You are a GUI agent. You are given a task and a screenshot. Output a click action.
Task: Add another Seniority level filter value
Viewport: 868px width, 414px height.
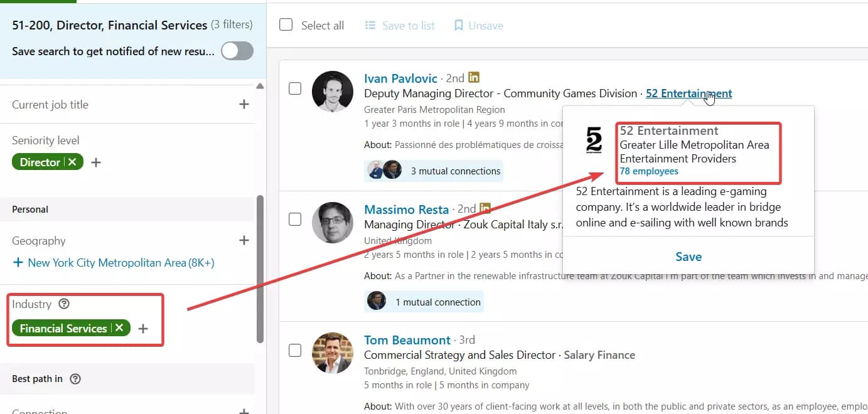96,162
